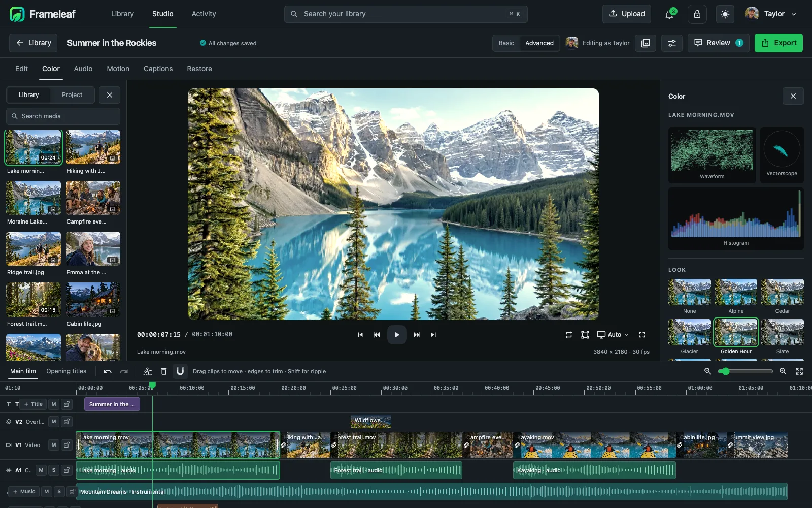Viewport: 812px width, 508px height.
Task: Enter fullscreen preview
Action: click(x=642, y=335)
